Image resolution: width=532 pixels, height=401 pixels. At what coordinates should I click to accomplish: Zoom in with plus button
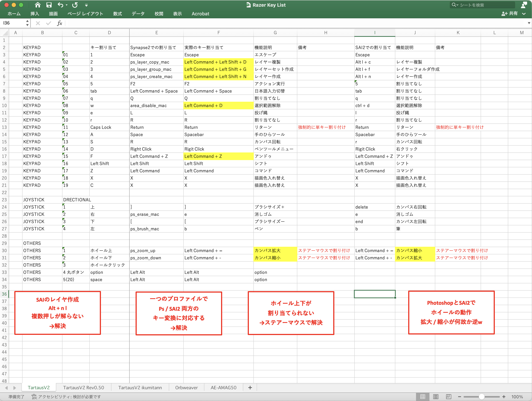[504, 397]
